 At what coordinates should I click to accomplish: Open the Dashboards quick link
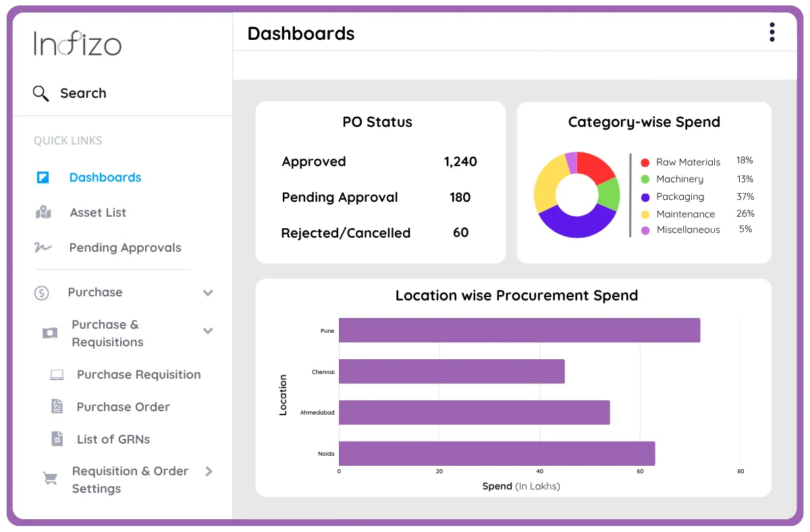[105, 177]
